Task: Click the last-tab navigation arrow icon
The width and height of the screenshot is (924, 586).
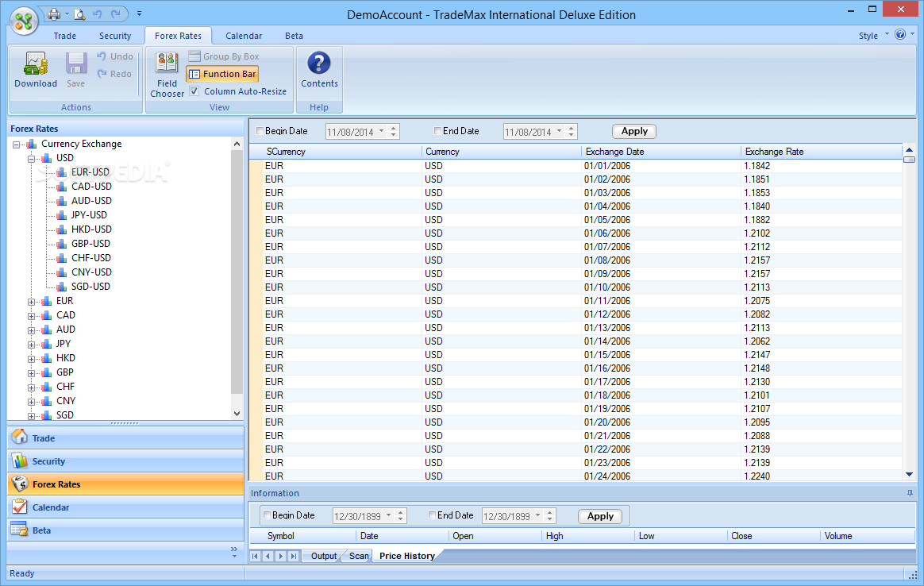Action: click(x=294, y=556)
